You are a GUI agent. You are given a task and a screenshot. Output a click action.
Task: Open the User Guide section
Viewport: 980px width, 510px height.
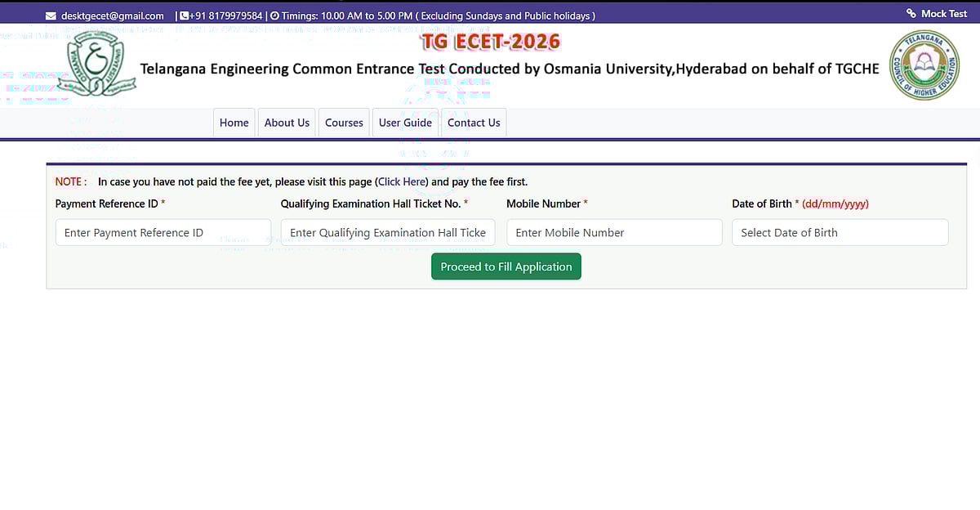tap(405, 122)
